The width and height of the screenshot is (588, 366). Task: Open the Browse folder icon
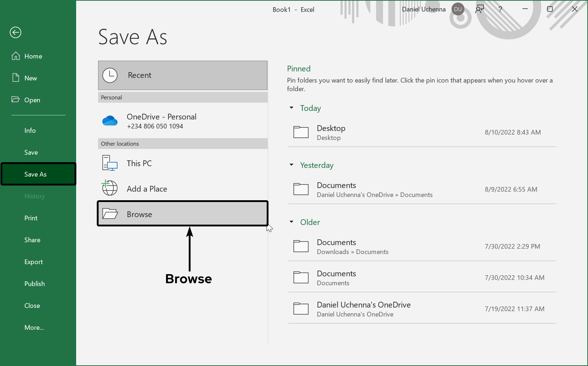(x=110, y=213)
